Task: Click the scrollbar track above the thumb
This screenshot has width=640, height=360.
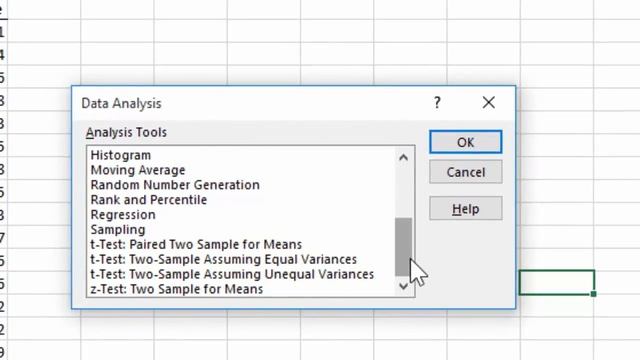Action: (x=403, y=192)
